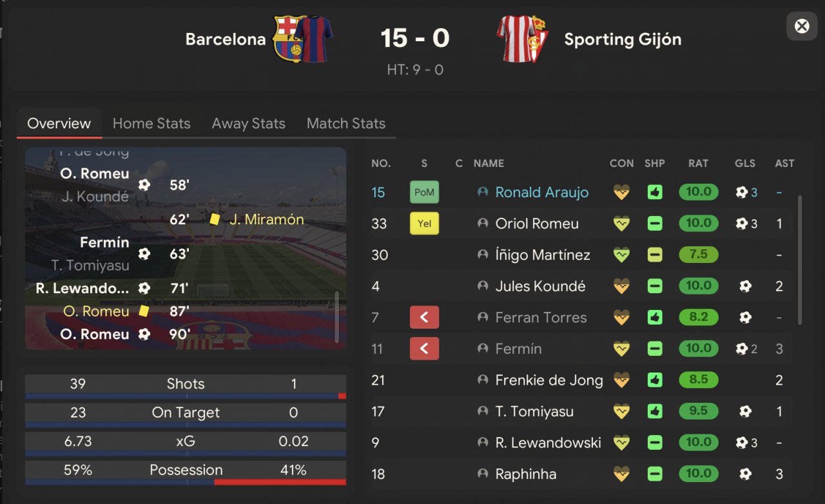
Task: Switch to the Home Stats tab
Action: click(x=151, y=124)
